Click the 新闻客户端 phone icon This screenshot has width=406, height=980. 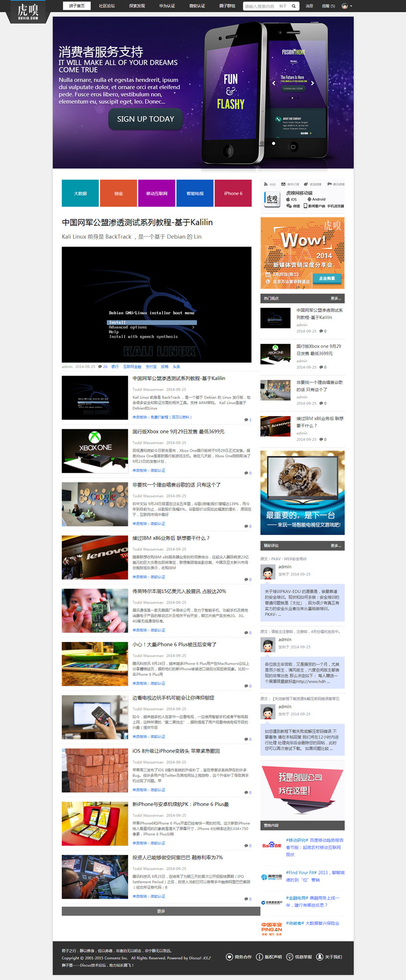[x=305, y=206]
